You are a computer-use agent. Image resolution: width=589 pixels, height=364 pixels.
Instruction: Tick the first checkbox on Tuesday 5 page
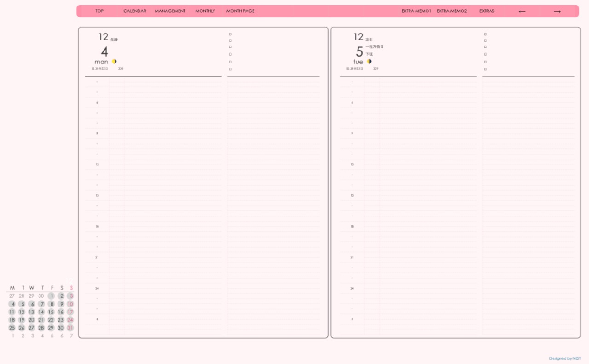point(485,34)
